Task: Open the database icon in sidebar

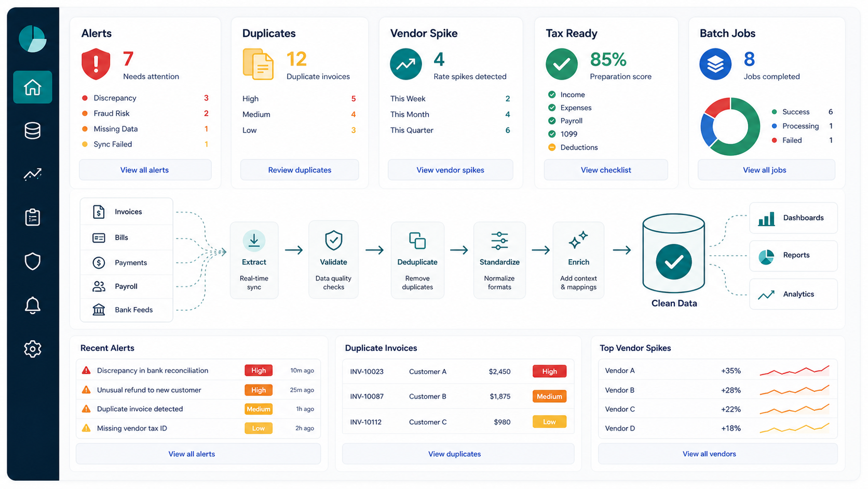Action: (x=32, y=130)
